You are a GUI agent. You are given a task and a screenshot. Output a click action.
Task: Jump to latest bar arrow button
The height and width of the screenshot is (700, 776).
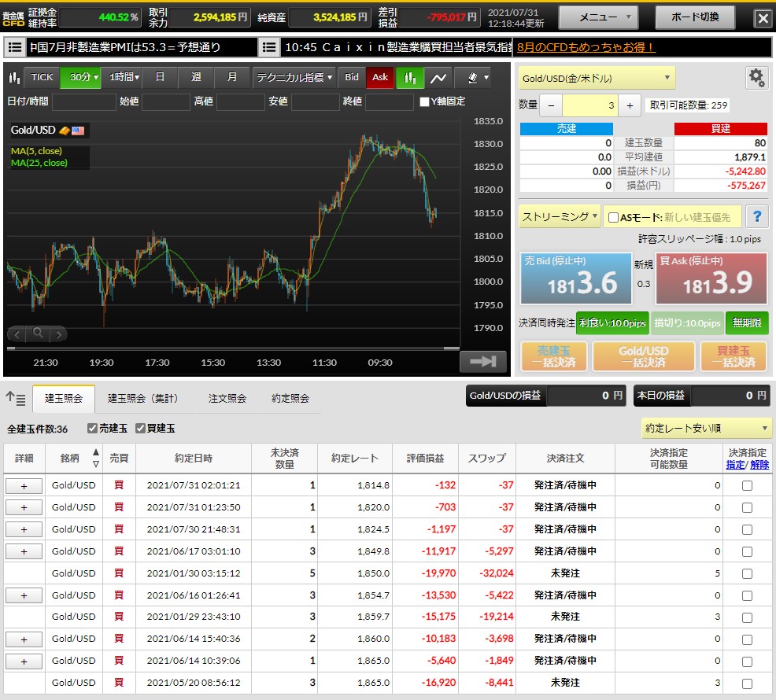coord(483,362)
